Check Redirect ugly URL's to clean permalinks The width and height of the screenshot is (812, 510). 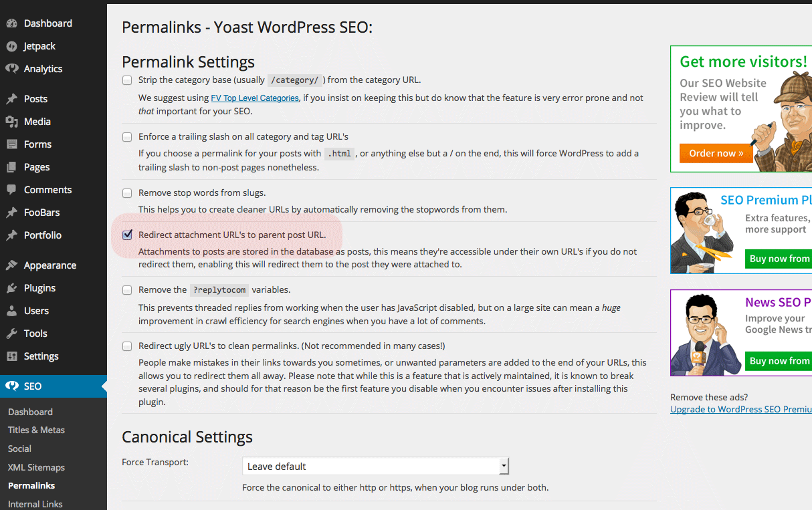tap(127, 346)
